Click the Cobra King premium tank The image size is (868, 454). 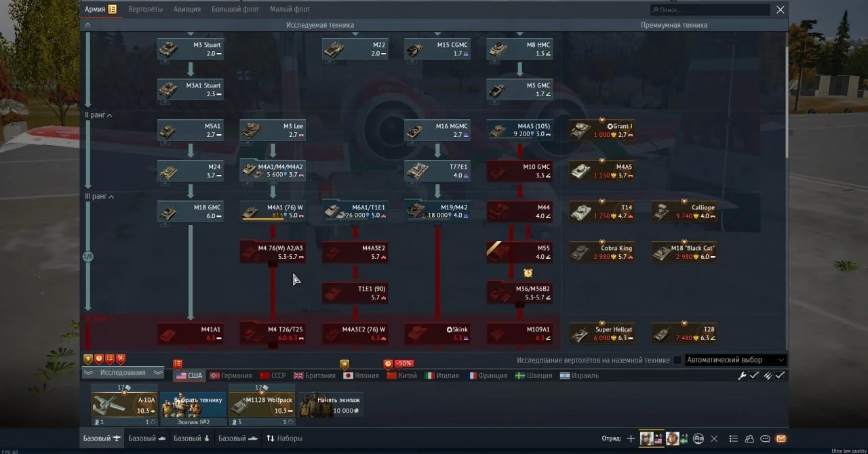click(601, 252)
